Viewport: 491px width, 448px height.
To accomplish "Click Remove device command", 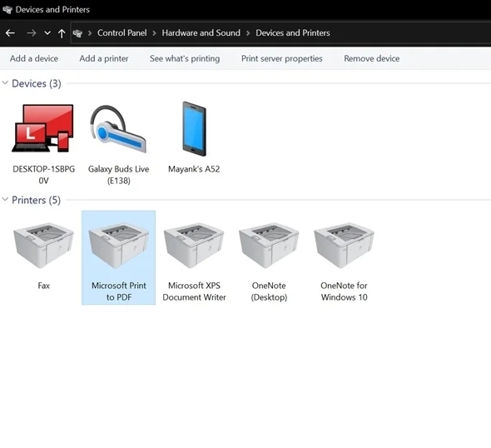I will [x=372, y=58].
